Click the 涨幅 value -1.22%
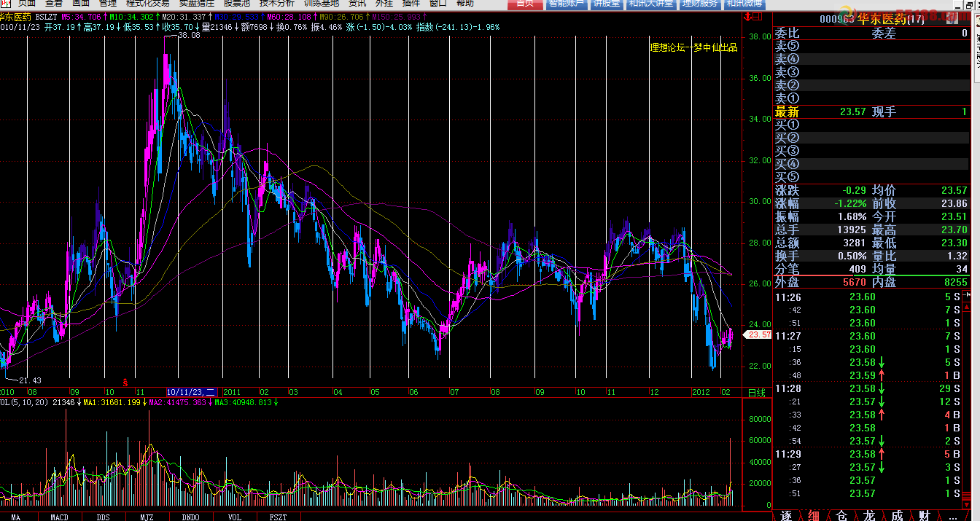The height and width of the screenshot is (521, 980). pyautogui.click(x=851, y=204)
